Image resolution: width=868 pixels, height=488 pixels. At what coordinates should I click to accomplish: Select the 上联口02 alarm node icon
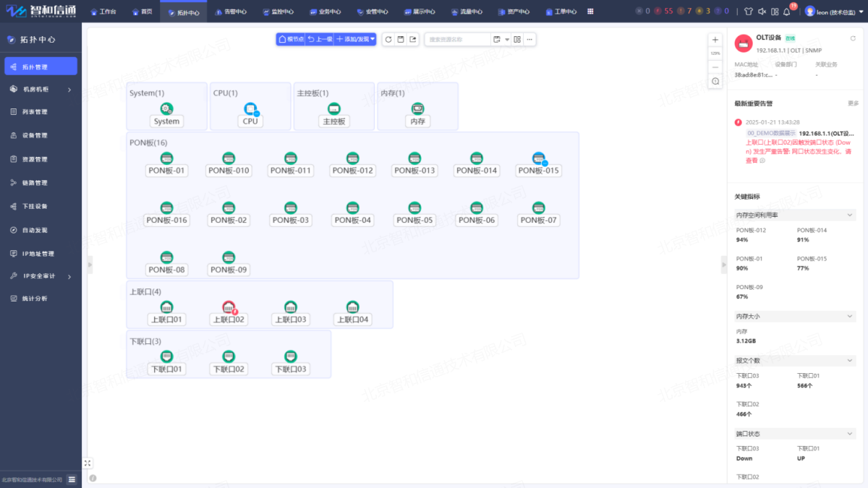pyautogui.click(x=229, y=307)
